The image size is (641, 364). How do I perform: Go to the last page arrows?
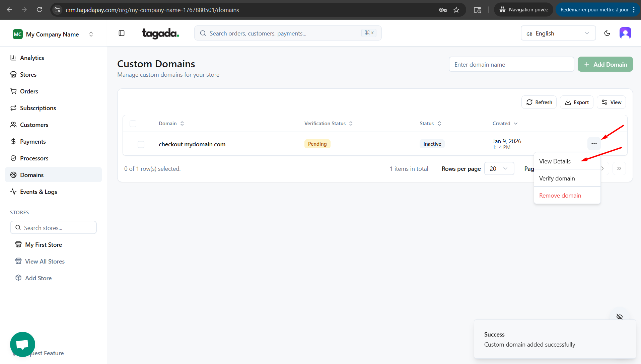tap(619, 168)
